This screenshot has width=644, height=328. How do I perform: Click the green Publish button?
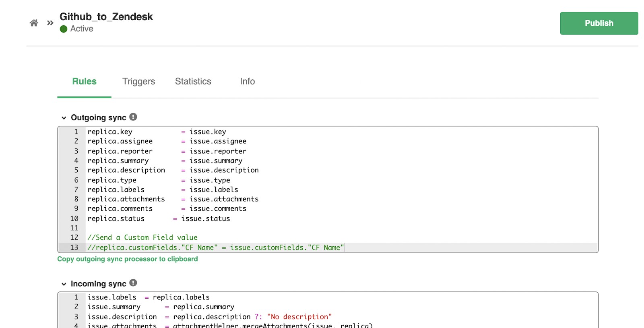(599, 23)
